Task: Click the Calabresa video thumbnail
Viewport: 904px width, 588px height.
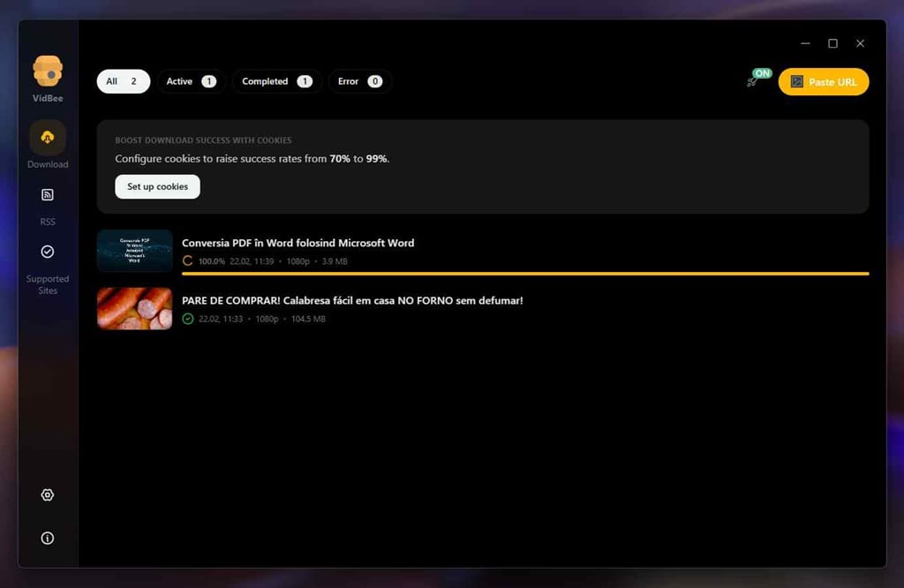Action: tap(134, 308)
